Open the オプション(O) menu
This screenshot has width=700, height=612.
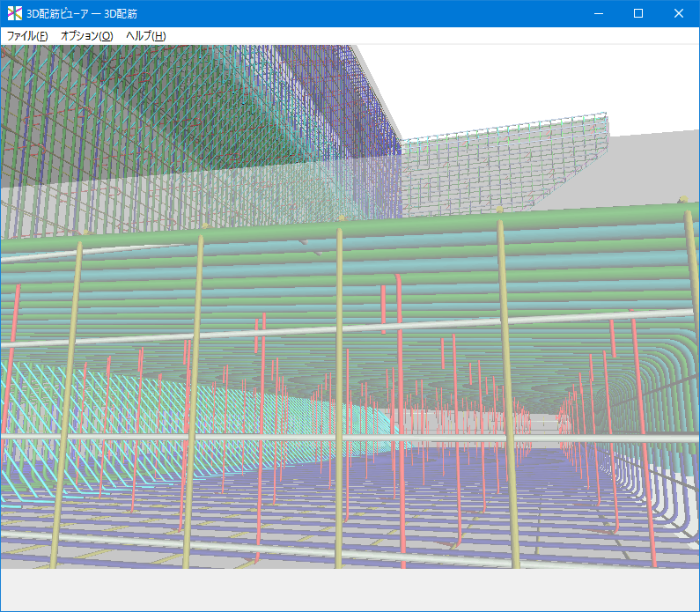(86, 36)
